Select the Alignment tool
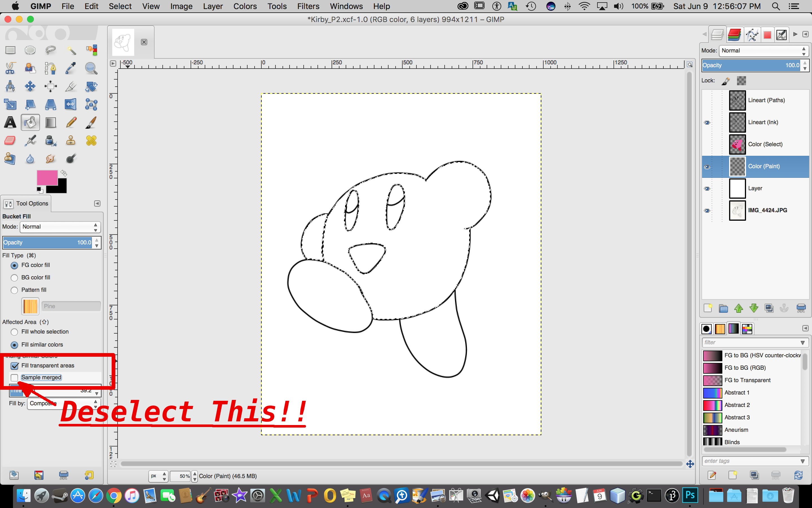 point(50,86)
